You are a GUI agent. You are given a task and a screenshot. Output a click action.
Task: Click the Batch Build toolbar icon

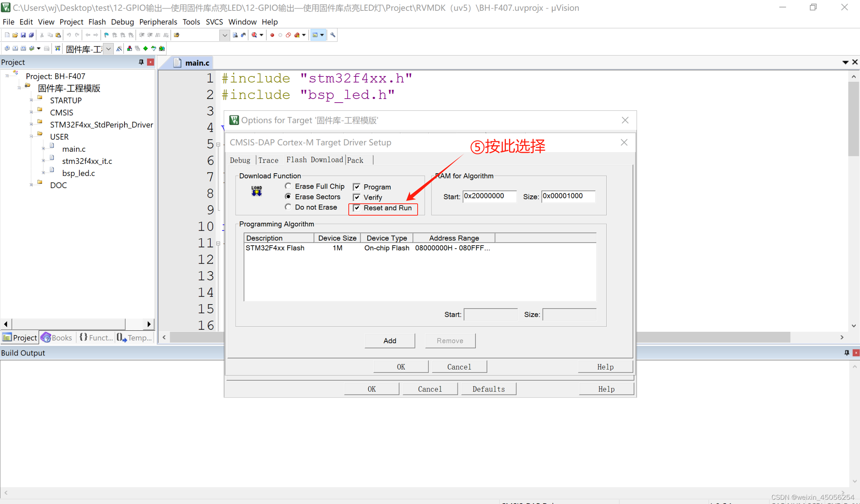[x=32, y=48]
